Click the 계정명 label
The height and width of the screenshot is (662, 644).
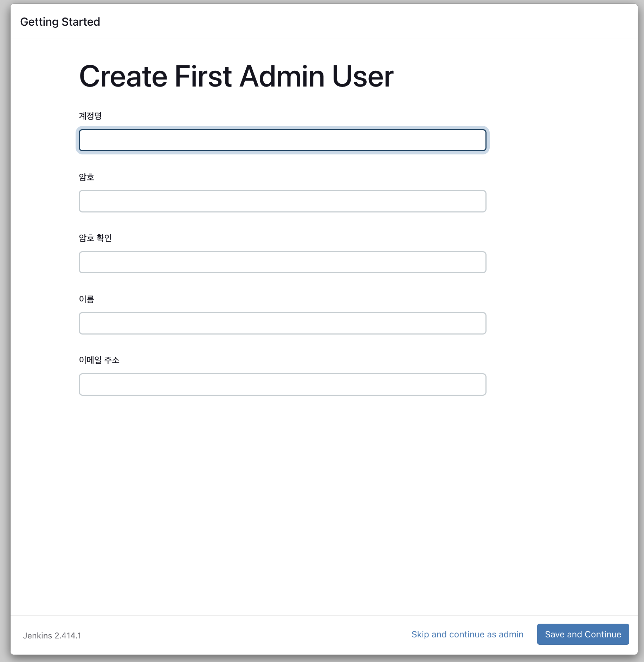coord(90,116)
